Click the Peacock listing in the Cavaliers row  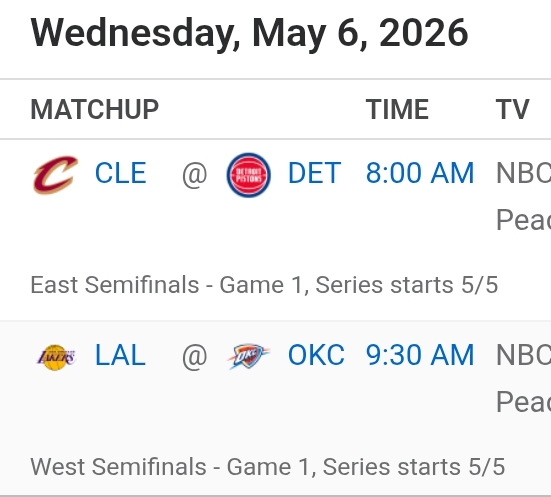point(523,220)
